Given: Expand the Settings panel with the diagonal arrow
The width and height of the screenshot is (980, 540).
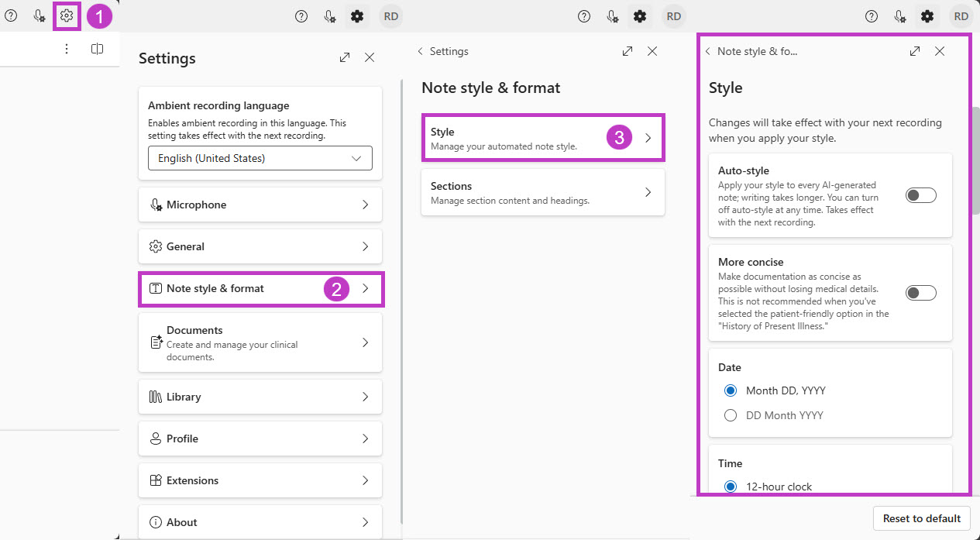Looking at the screenshot, I should [x=344, y=57].
